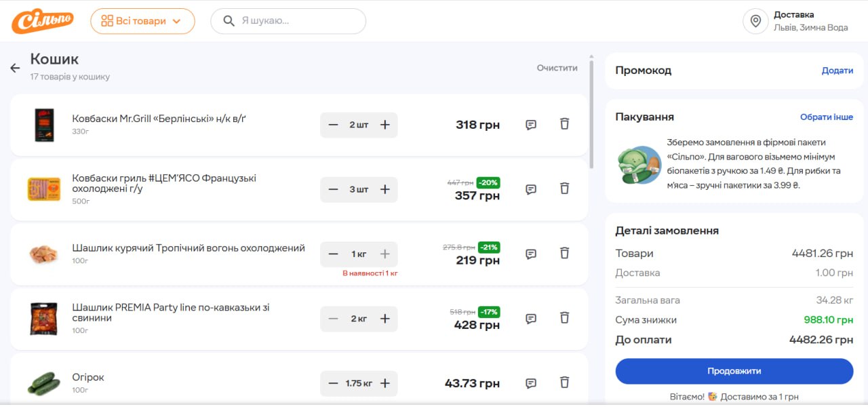Viewport: 868px width, 407px height.
Task: Increase quantity of Ковбаски гриль Французькі
Action: [384, 189]
